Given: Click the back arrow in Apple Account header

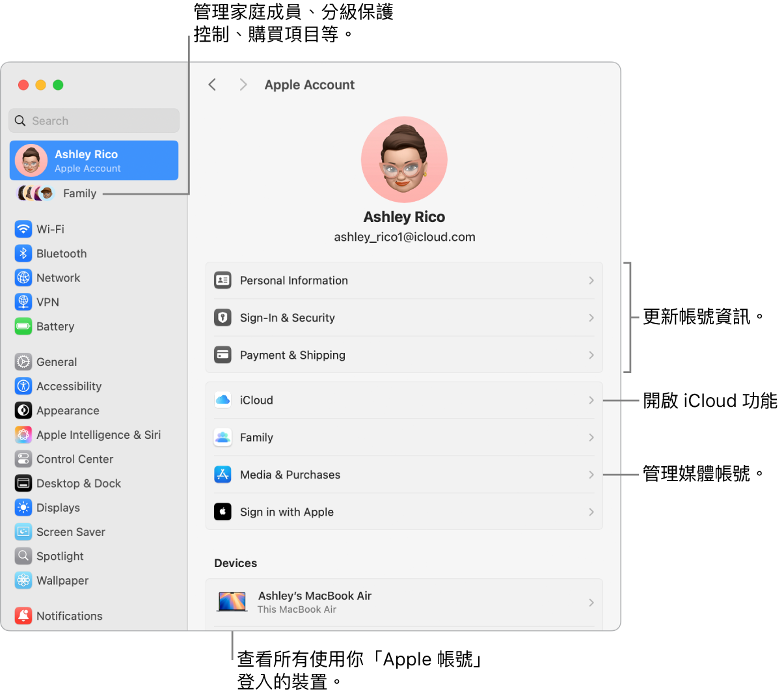Looking at the screenshot, I should tap(212, 85).
